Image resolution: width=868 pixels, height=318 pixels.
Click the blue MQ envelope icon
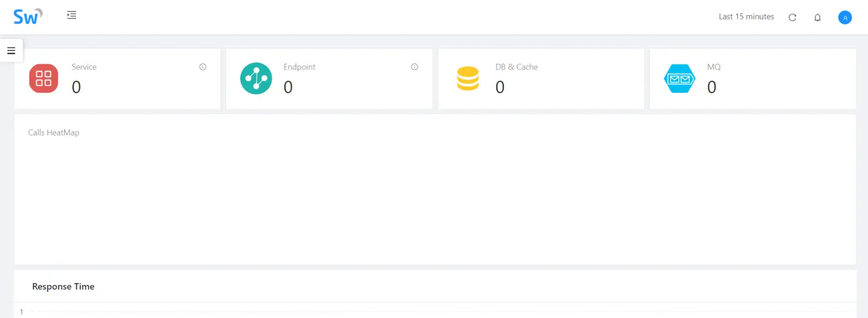pyautogui.click(x=679, y=78)
